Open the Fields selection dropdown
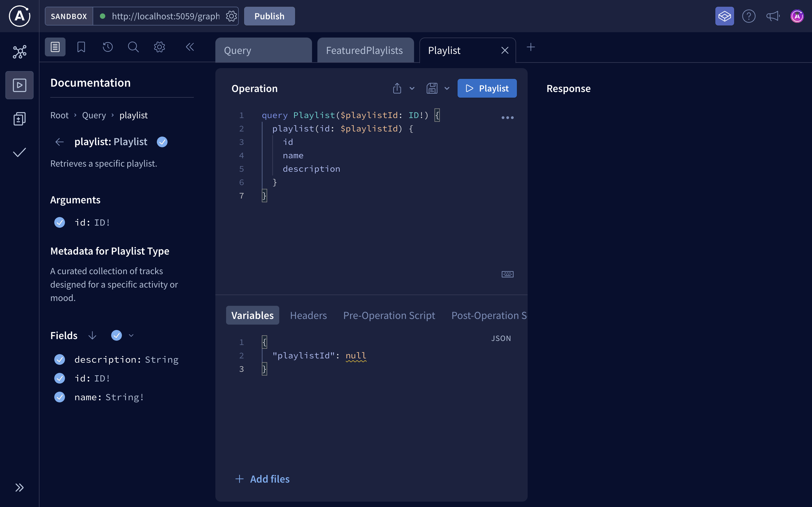812x507 pixels. click(131, 335)
